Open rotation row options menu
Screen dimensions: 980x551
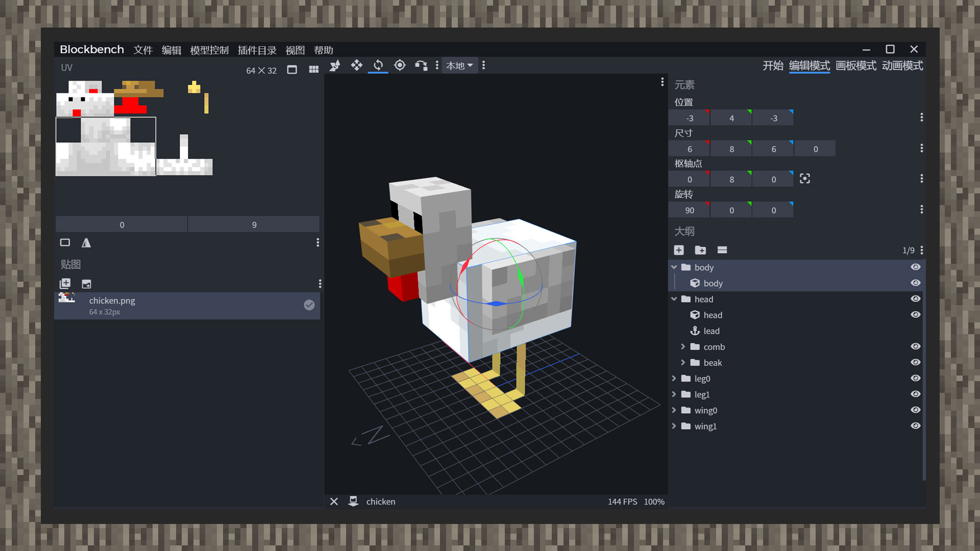921,209
